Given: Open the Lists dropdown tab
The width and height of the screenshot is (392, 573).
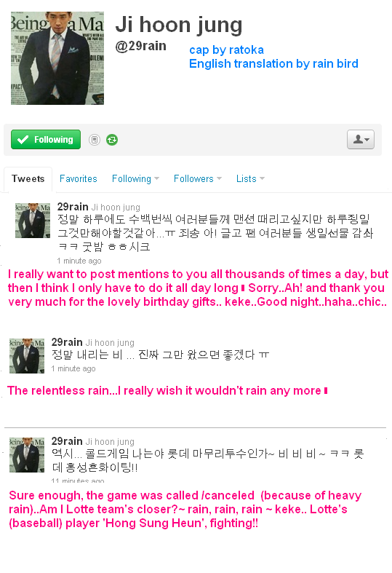Looking at the screenshot, I should tap(250, 178).
